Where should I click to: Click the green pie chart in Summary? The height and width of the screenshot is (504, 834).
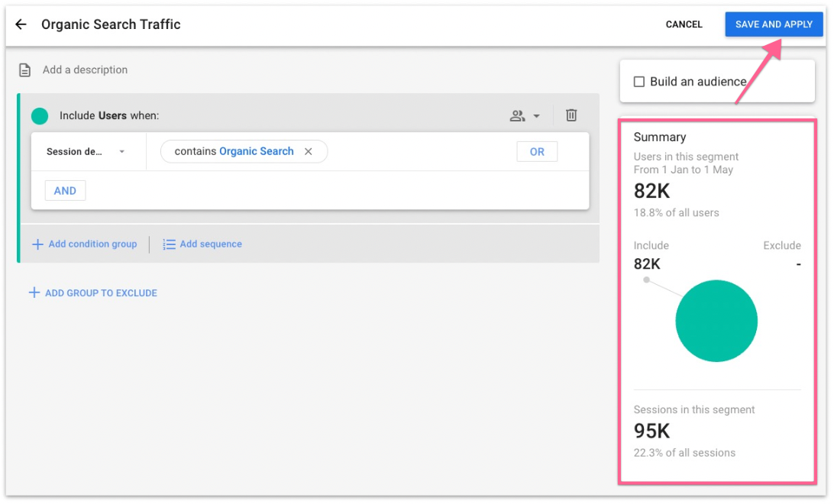tap(716, 321)
